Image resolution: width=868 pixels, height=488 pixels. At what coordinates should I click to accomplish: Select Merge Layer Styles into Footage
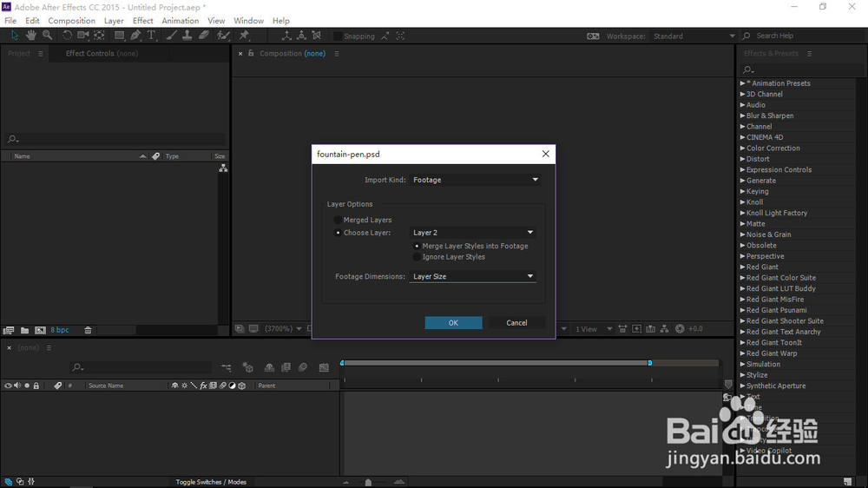(417, 246)
